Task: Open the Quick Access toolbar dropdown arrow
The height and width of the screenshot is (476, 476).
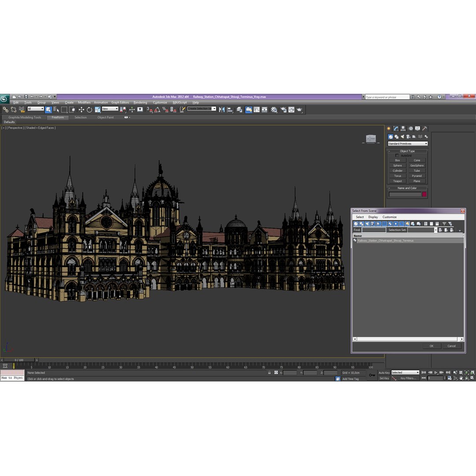Action: click(x=55, y=97)
